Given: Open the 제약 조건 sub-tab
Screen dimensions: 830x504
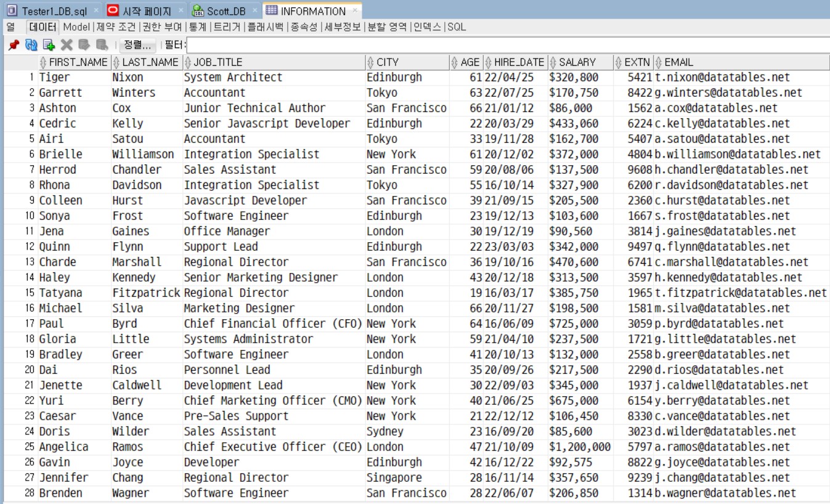Looking at the screenshot, I should 116,27.
